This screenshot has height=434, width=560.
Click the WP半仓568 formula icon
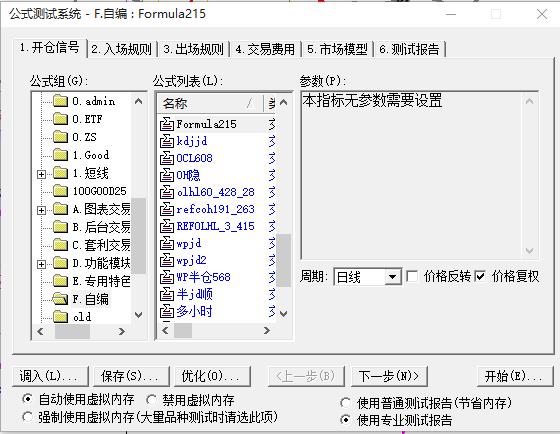point(166,277)
